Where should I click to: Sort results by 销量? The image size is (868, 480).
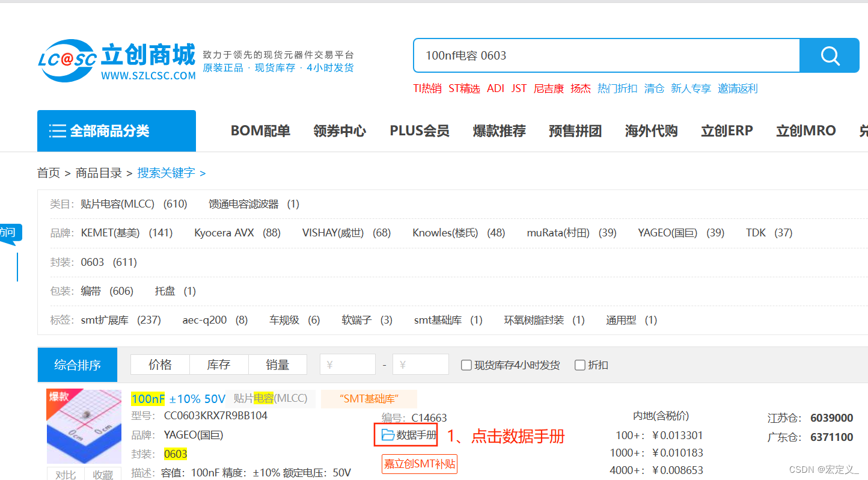tap(278, 365)
